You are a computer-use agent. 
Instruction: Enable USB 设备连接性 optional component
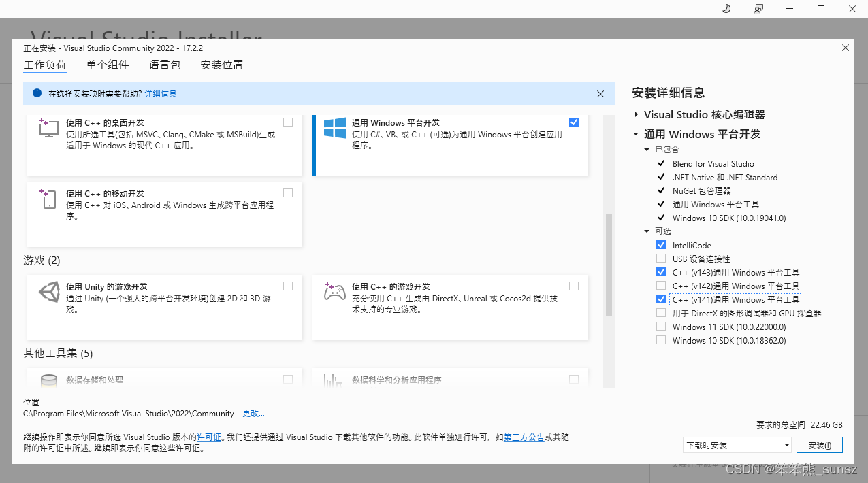(x=661, y=259)
